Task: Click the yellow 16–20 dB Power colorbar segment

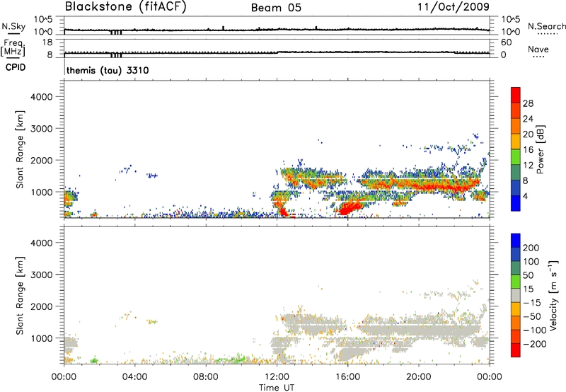Action: [516, 142]
